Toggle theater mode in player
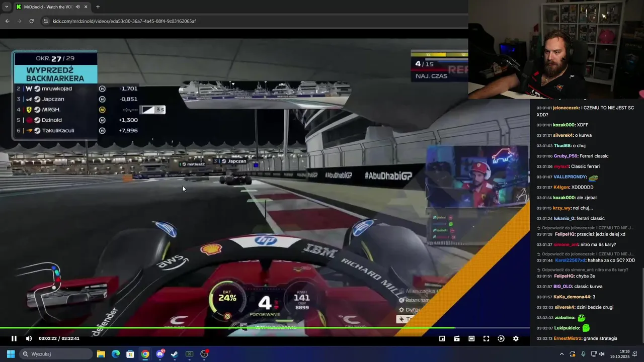644x362 pixels. coord(471,338)
